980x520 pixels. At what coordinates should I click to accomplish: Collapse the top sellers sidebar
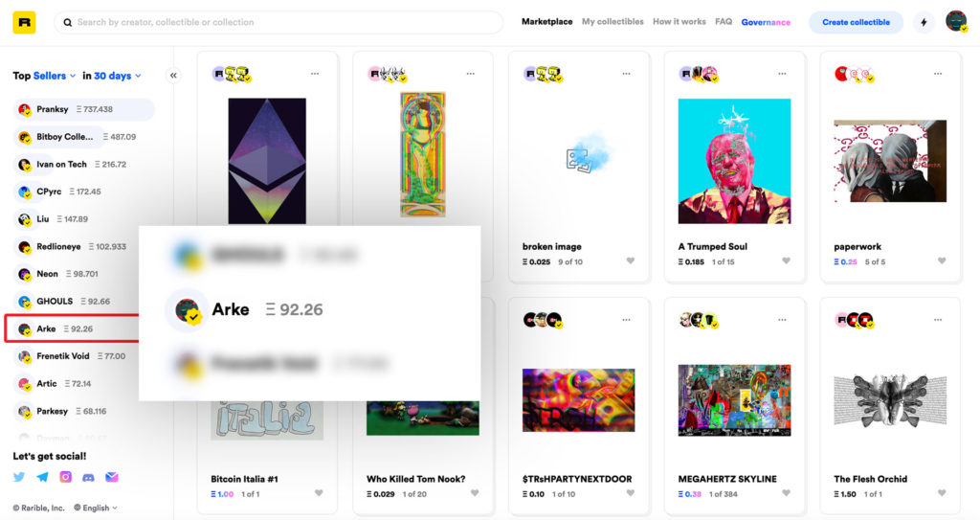point(173,75)
